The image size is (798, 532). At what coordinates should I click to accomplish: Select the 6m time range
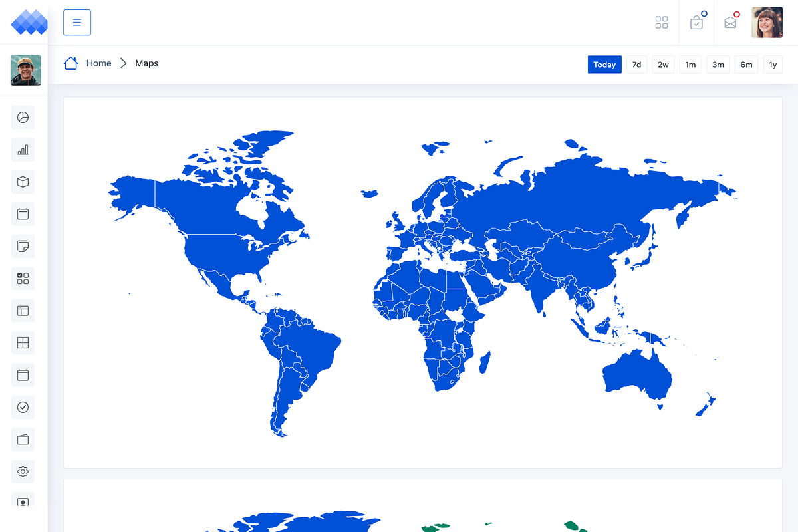(746, 65)
